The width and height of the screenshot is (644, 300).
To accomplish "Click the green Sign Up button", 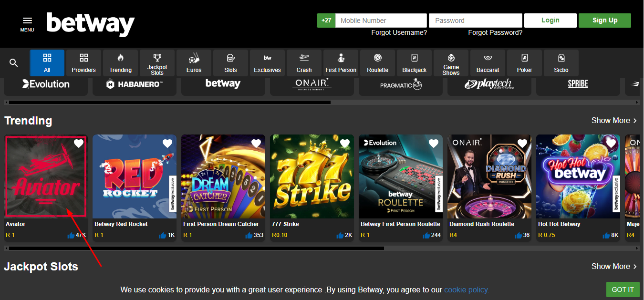I will click(604, 21).
